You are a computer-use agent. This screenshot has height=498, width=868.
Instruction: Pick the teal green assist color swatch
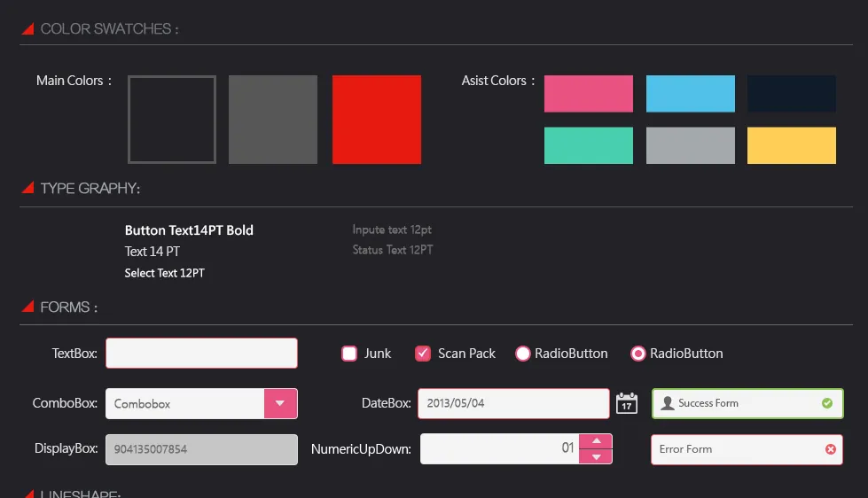tap(589, 145)
